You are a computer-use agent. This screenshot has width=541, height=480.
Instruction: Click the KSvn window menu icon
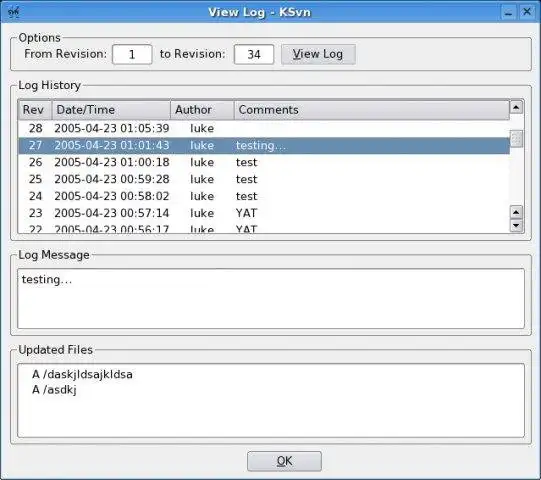tap(13, 12)
